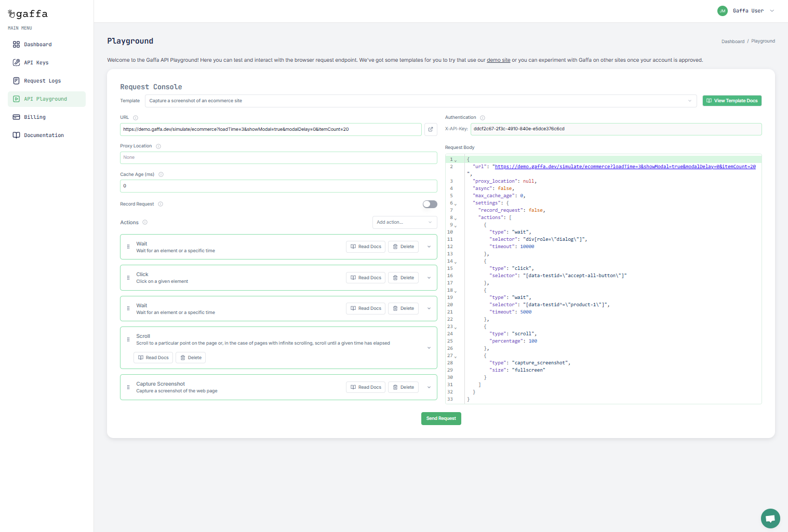Open the Template dropdown
The image size is (788, 532).
(421, 101)
